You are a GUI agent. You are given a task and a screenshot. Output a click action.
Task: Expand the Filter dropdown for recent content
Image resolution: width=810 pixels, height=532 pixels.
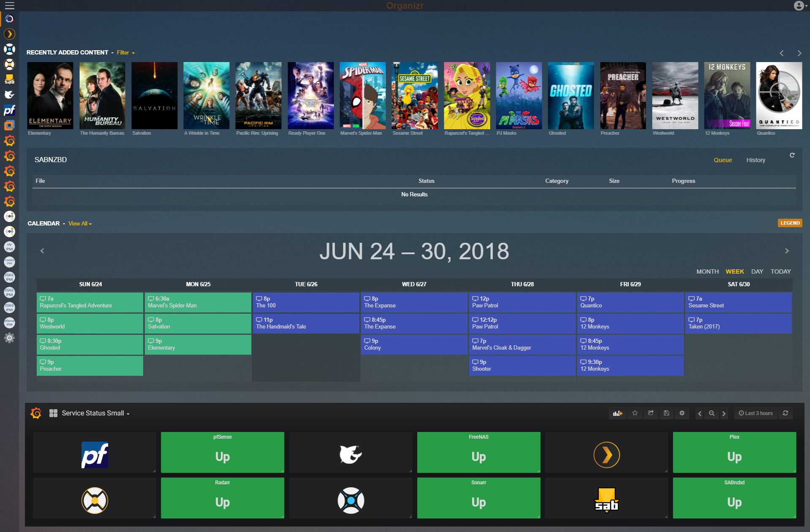point(126,53)
